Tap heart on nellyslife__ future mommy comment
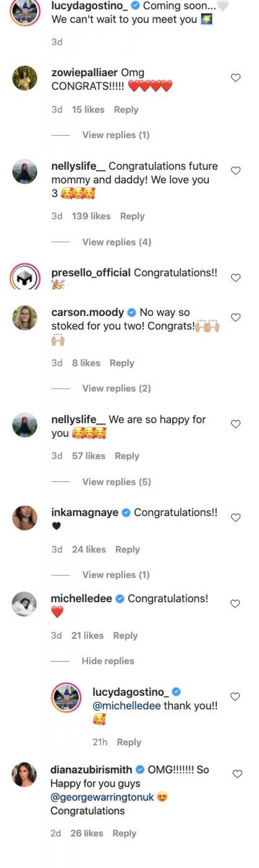The width and height of the screenshot is (259, 868). click(x=235, y=171)
